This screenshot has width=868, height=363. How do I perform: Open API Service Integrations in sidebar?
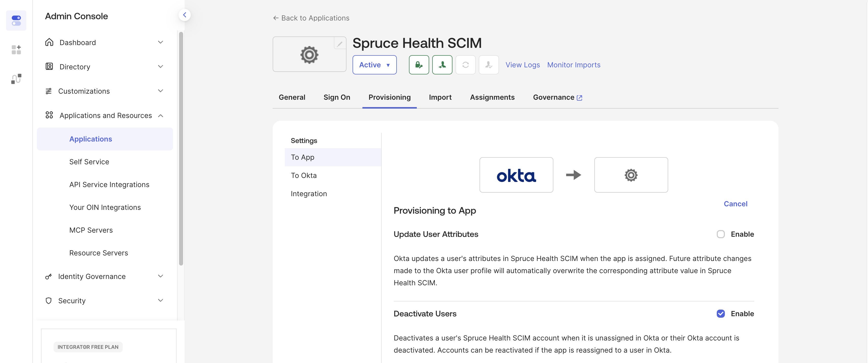(x=109, y=185)
